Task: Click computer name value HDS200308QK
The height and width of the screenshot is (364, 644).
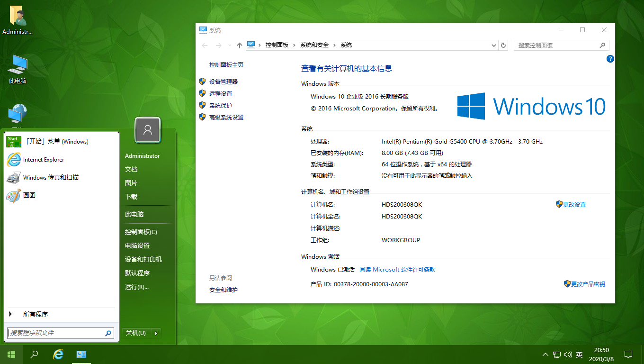Action: (x=402, y=204)
